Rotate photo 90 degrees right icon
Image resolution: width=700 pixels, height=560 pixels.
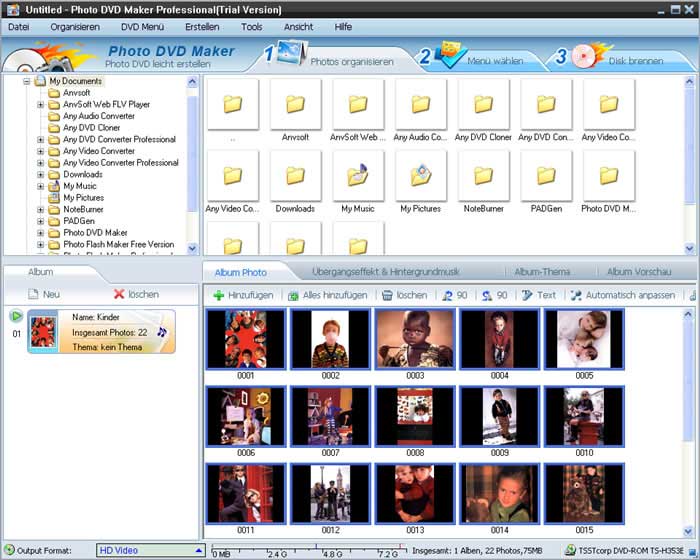[x=487, y=295]
